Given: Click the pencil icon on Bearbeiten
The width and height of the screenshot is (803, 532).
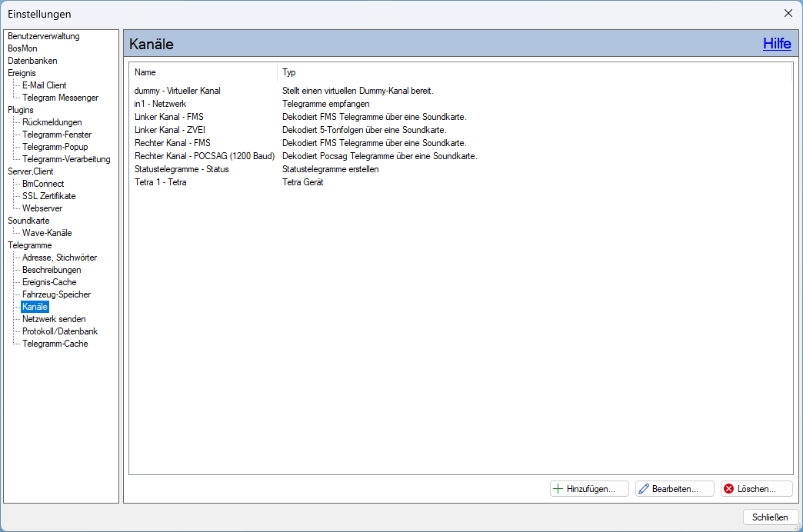Looking at the screenshot, I should point(644,488).
